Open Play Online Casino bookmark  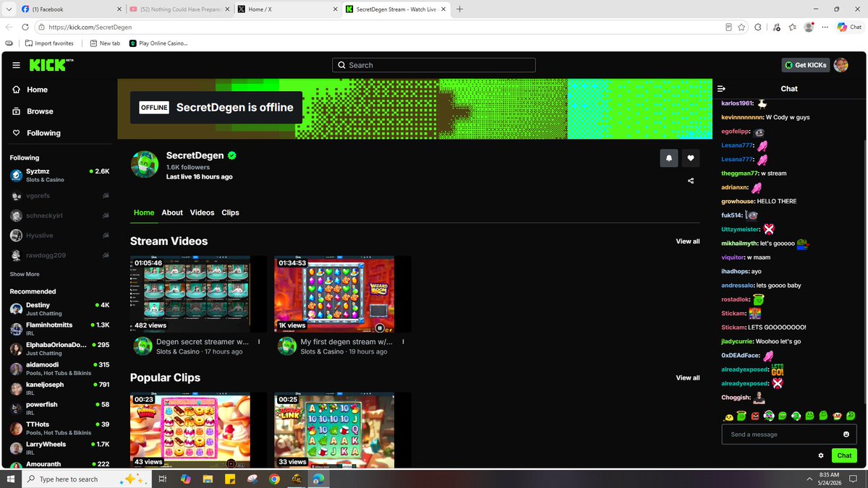(x=158, y=43)
